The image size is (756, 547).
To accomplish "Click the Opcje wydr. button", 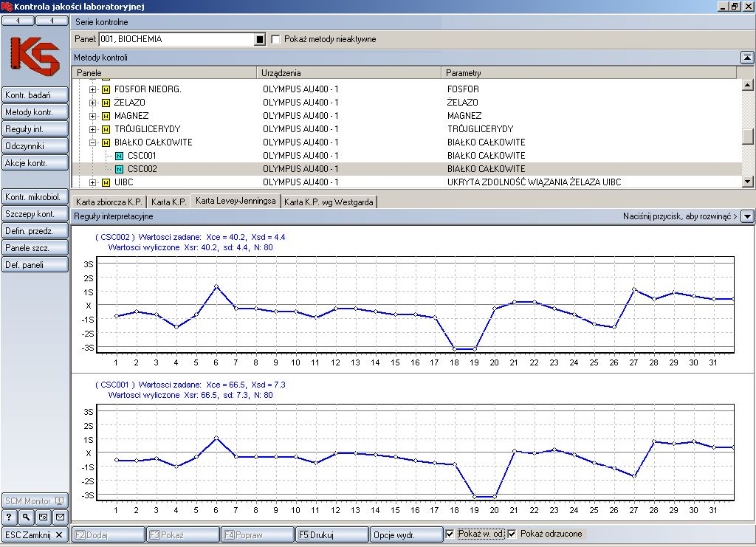I will tap(405, 534).
